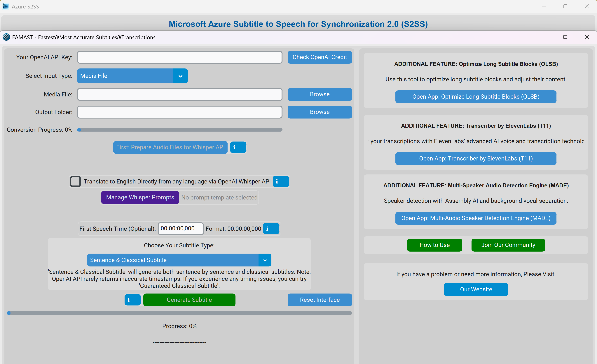Expand the Subtitle Type dropdown arrow

click(x=265, y=260)
